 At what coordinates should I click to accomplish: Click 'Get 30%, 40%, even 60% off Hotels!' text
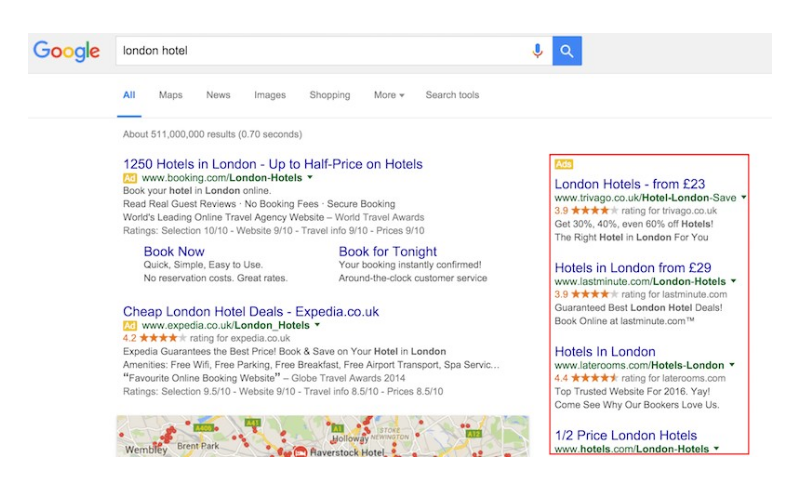[634, 224]
